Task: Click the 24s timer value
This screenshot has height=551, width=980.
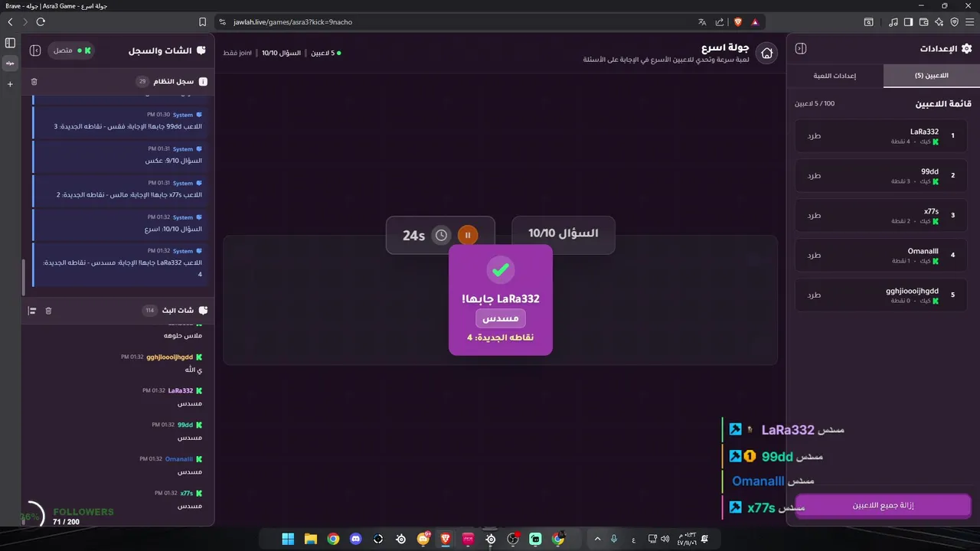Action: 414,236
